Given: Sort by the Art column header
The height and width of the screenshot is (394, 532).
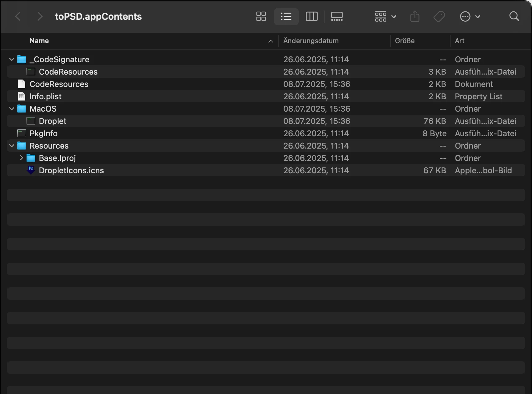Looking at the screenshot, I should pos(459,41).
